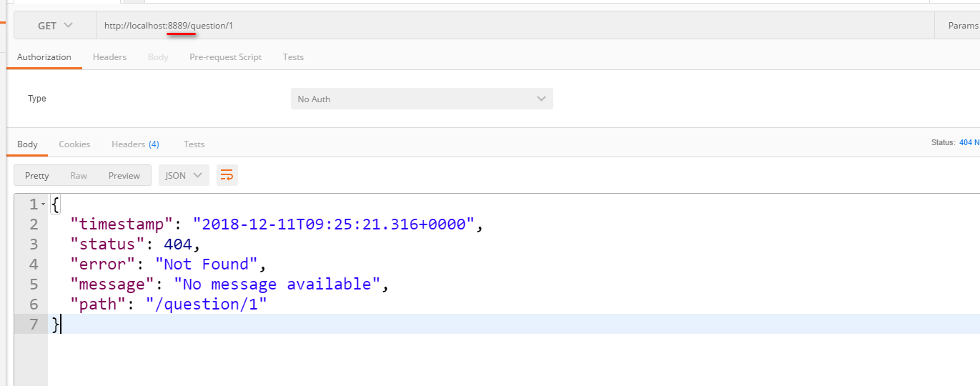Open the response Cookies tab

pyautogui.click(x=74, y=144)
